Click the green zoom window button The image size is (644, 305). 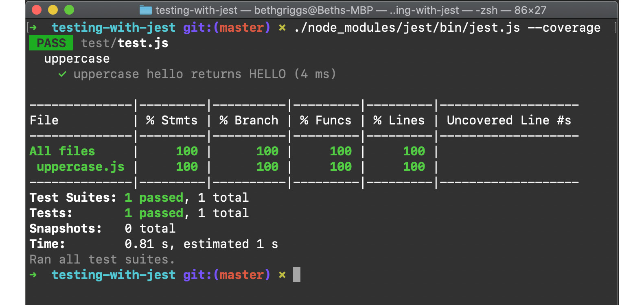[x=69, y=10]
